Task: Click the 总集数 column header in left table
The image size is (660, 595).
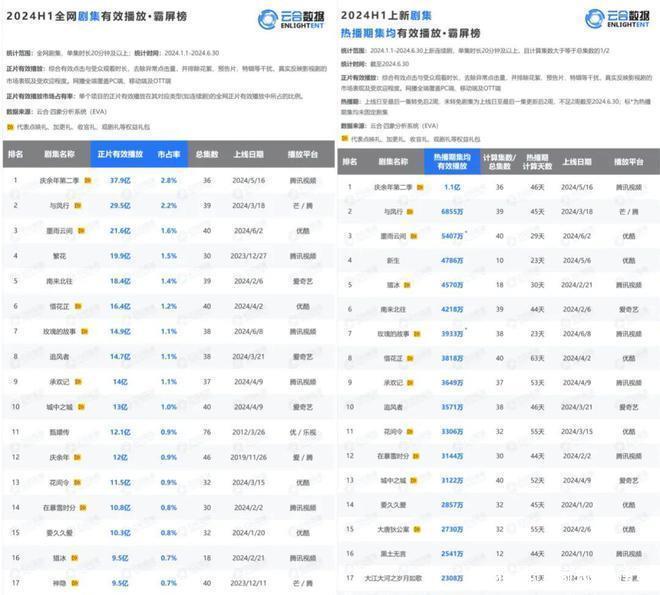Action: coord(207,155)
